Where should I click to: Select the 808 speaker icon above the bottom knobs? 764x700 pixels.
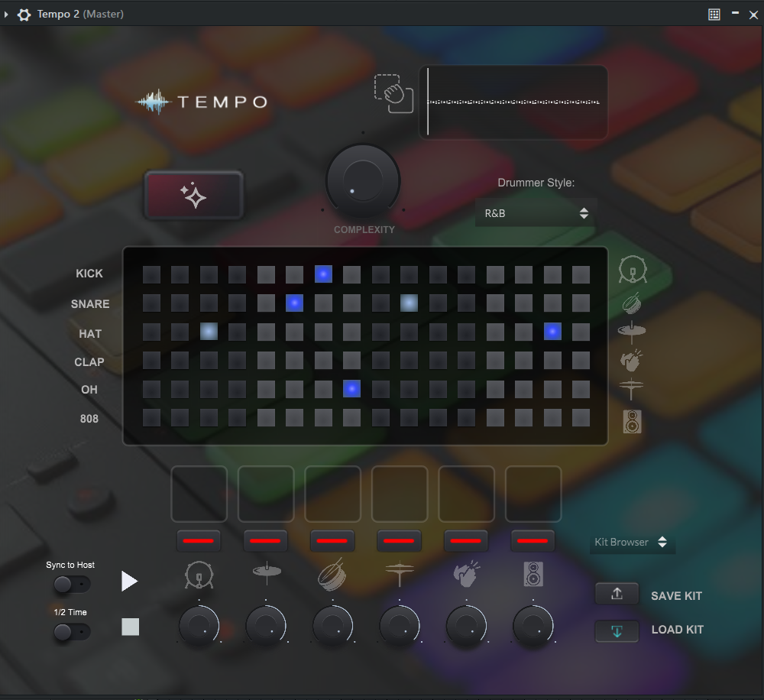533,574
